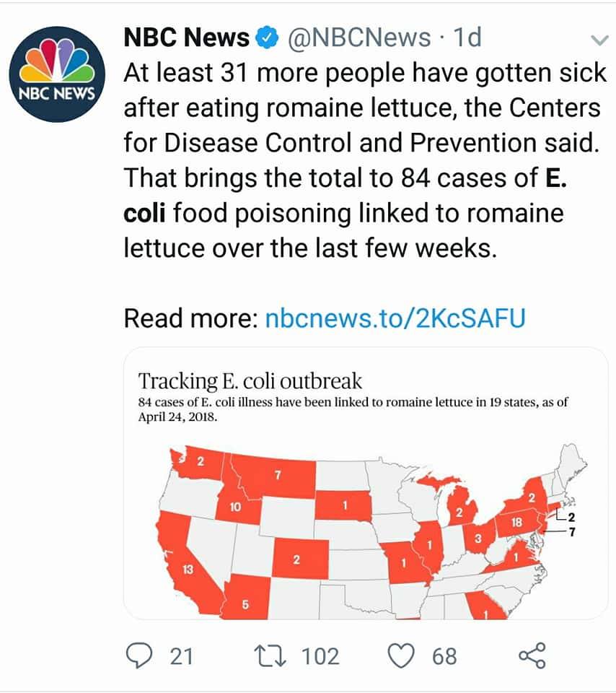
Task: Click the @NBCNews handle
Action: tap(359, 37)
